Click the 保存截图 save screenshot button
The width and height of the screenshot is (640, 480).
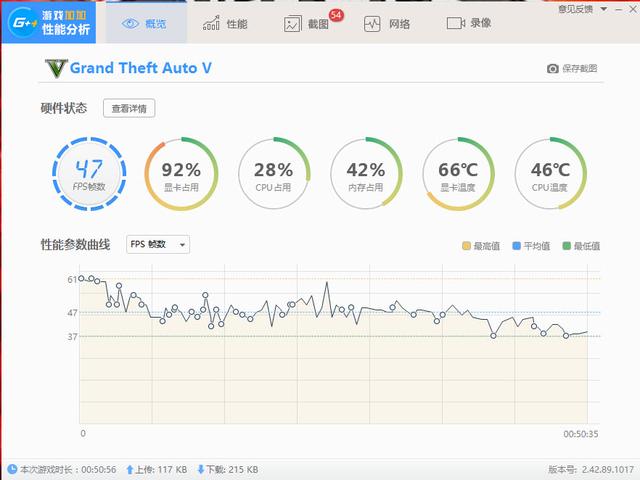572,69
